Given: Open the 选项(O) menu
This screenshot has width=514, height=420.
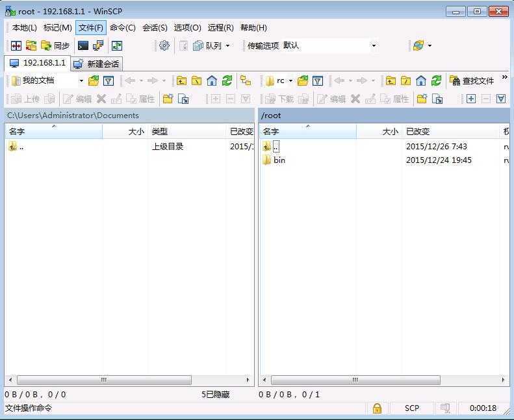Looking at the screenshot, I should click(188, 27).
